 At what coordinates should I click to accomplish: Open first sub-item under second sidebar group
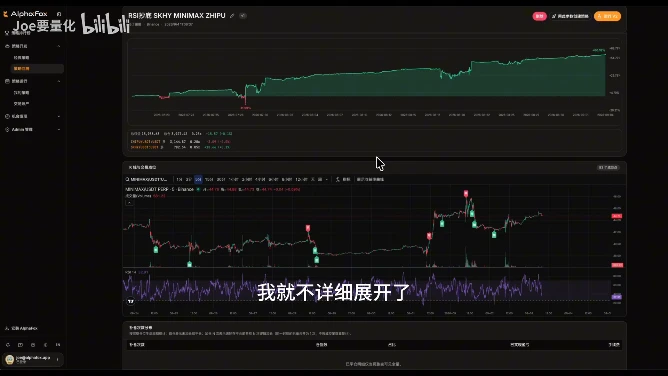[21, 92]
